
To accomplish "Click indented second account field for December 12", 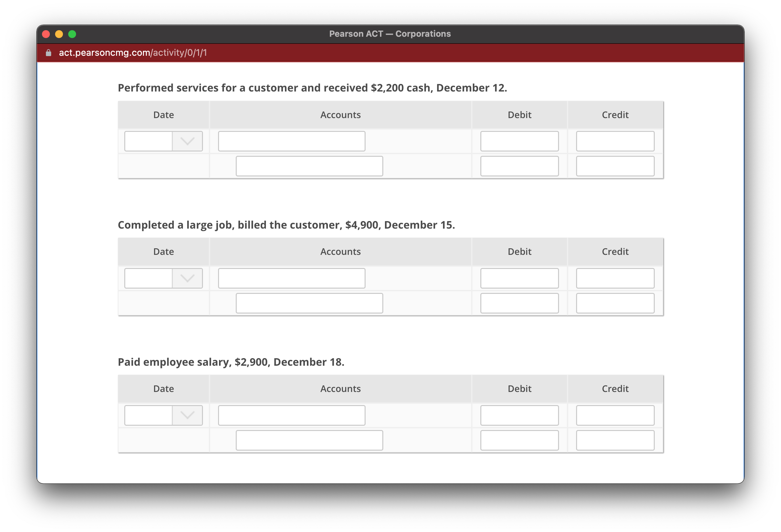I will [x=309, y=166].
